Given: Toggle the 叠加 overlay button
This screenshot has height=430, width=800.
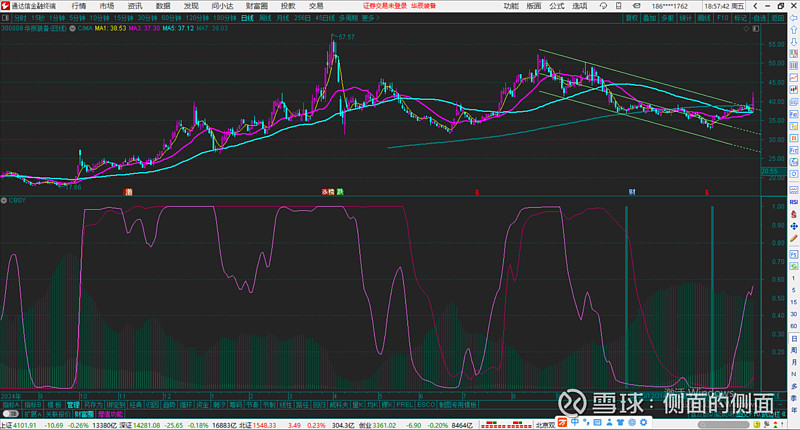Looking at the screenshot, I should point(649,18).
